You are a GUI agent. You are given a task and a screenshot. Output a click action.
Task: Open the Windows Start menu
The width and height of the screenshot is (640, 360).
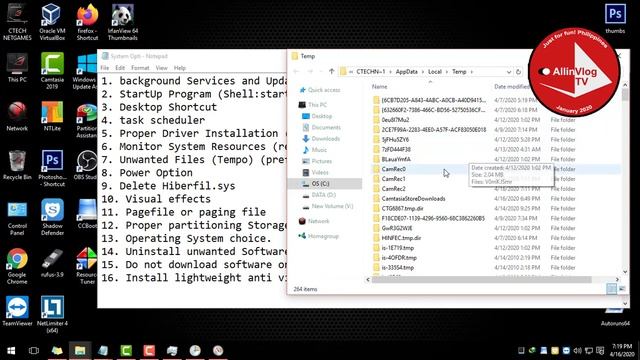point(11,351)
